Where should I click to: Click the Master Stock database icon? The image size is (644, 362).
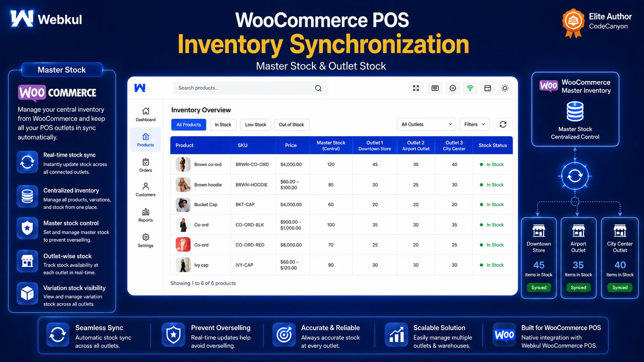pos(575,111)
